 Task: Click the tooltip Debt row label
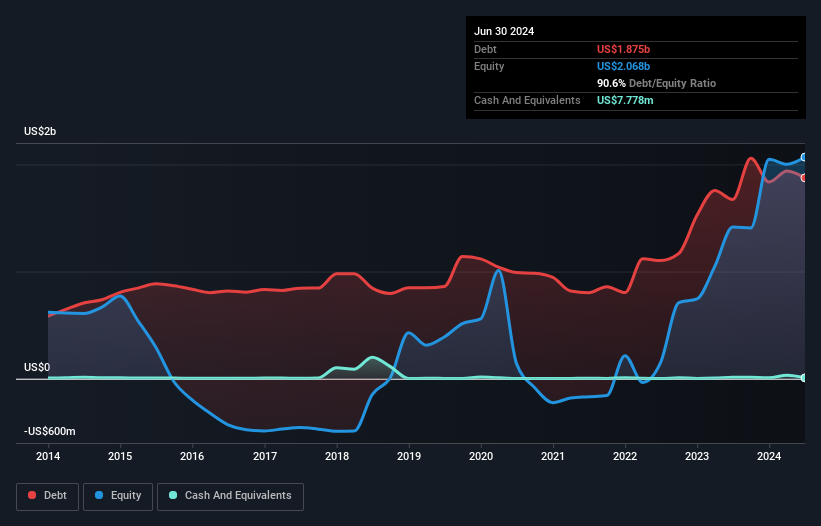point(485,49)
